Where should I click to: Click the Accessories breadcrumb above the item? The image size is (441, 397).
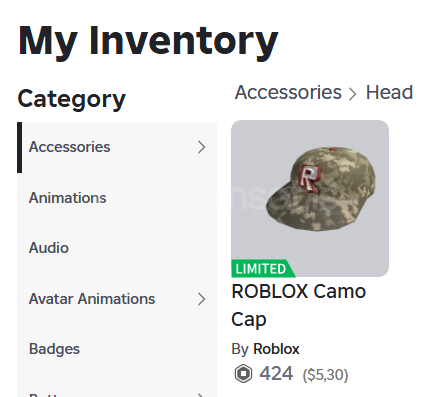coord(288,92)
